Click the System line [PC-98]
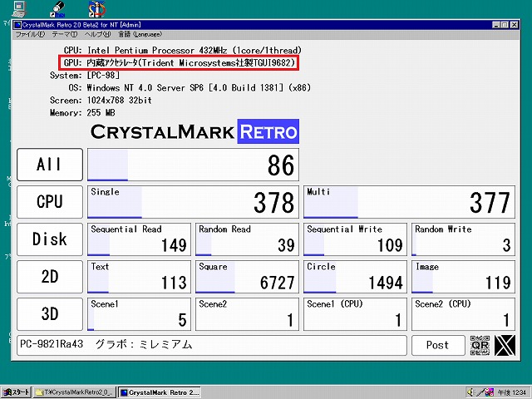 (x=85, y=76)
